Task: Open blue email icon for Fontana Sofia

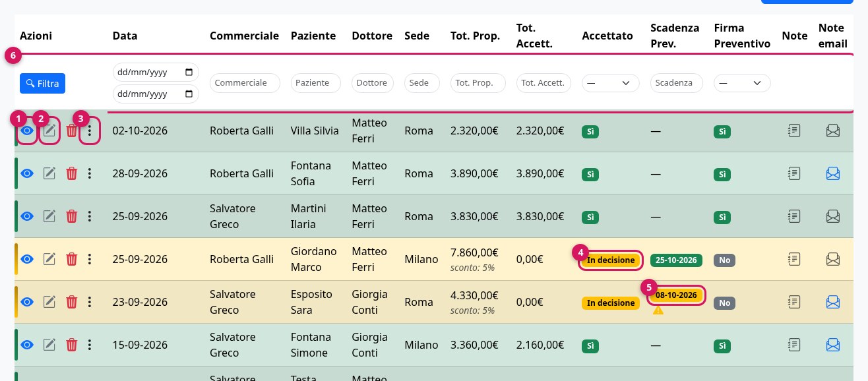Action: 833,173
